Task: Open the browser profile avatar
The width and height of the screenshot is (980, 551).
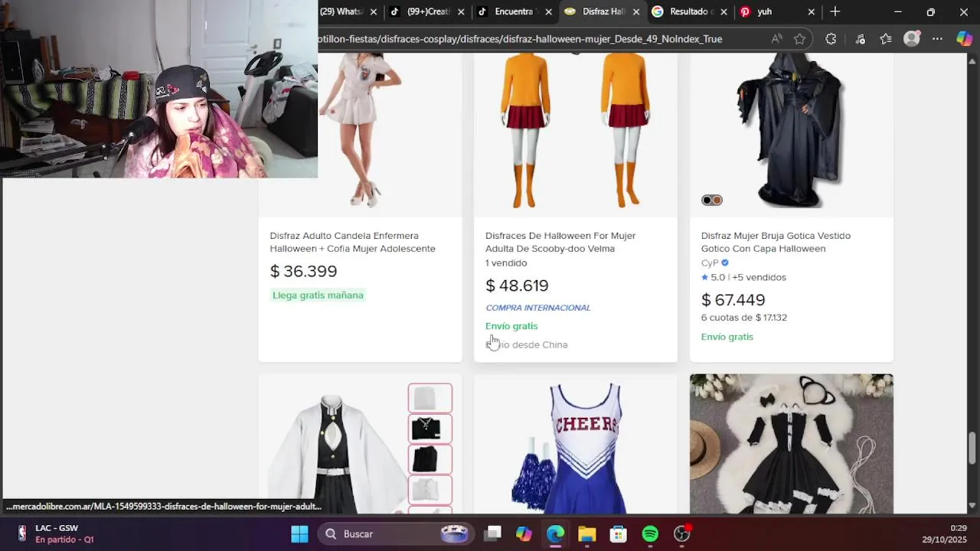Action: pos(912,39)
